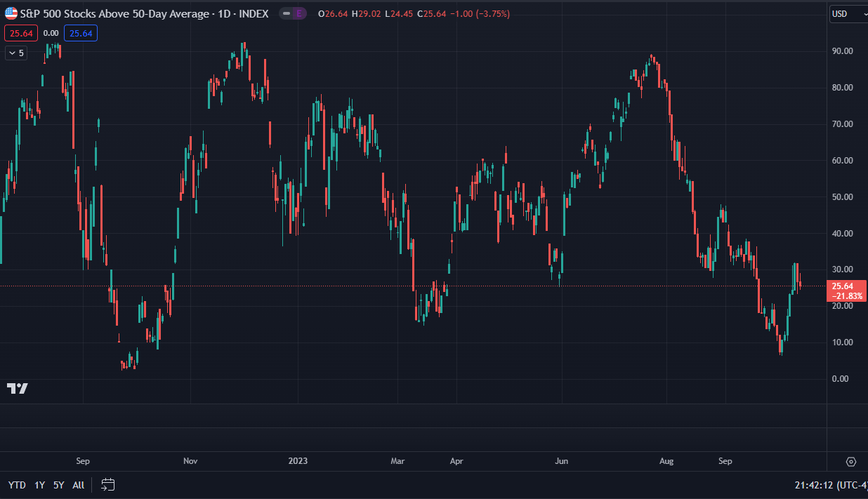Click the Jun label on time axis
Image resolution: width=868 pixels, height=499 pixels.
click(561, 461)
